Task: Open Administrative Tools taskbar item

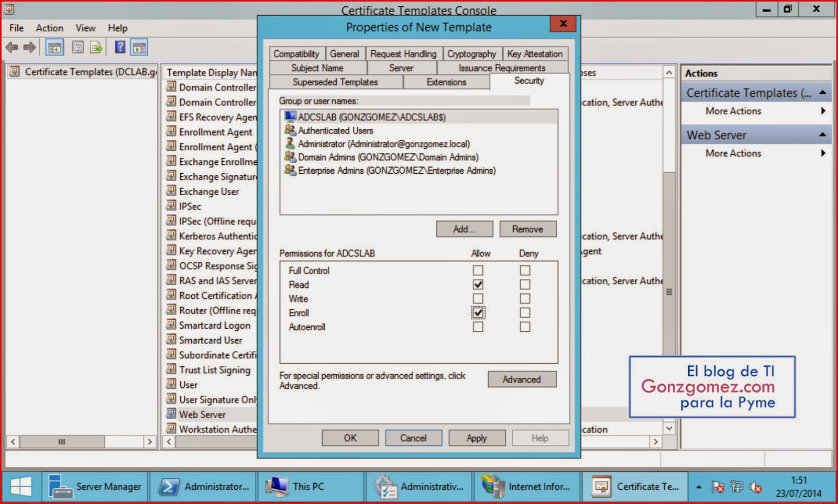Action: click(x=419, y=487)
